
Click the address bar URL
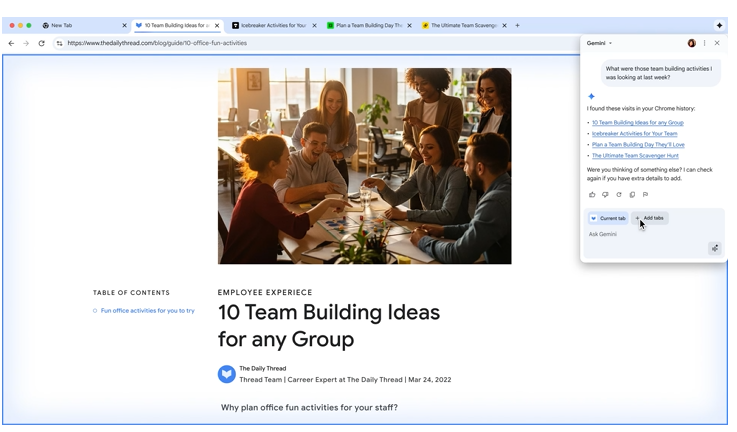[x=157, y=43]
